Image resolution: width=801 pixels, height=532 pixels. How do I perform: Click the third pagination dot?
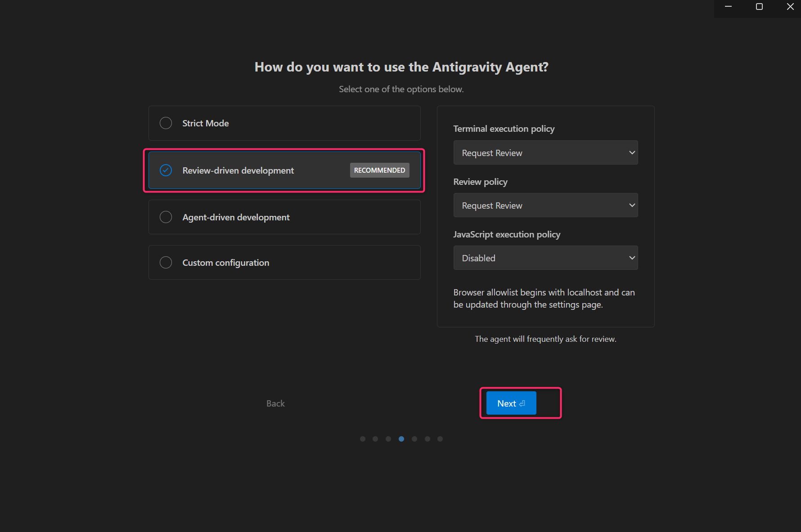tap(388, 439)
